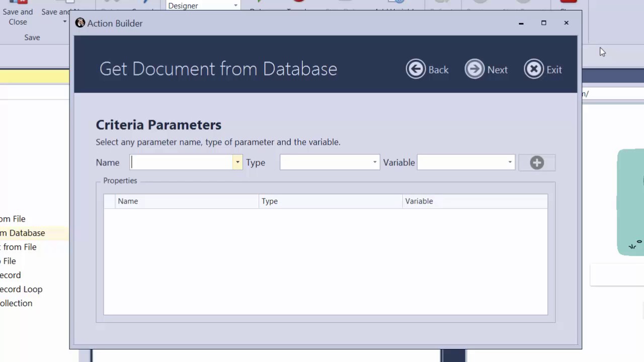Minimize the Action Builder window
Screen dimensions: 644x362
point(521,23)
